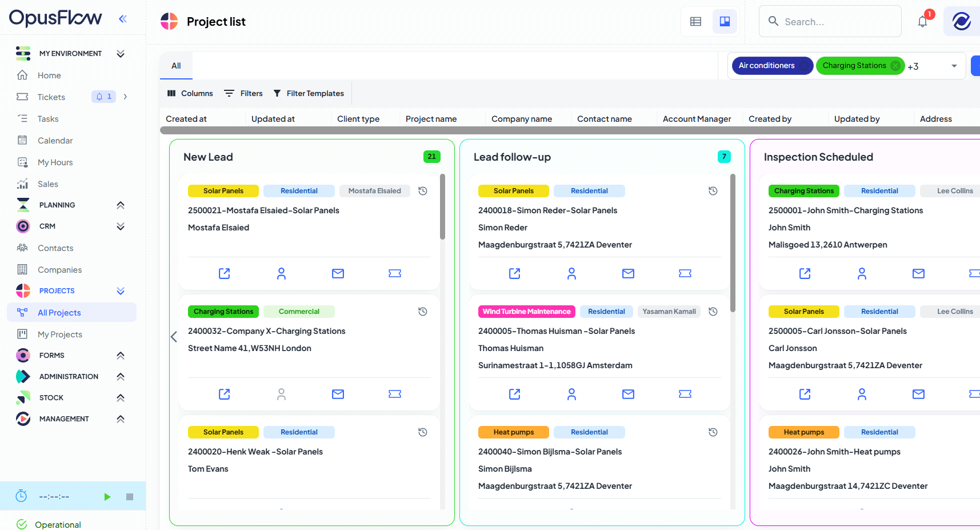Sort by the Company name column
The image size is (980, 530).
[522, 119]
